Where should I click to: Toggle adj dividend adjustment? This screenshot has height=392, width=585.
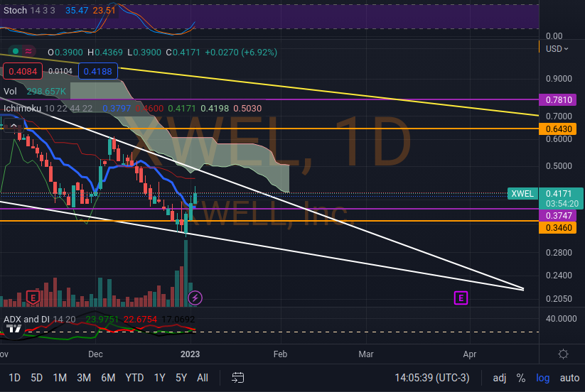499,378
